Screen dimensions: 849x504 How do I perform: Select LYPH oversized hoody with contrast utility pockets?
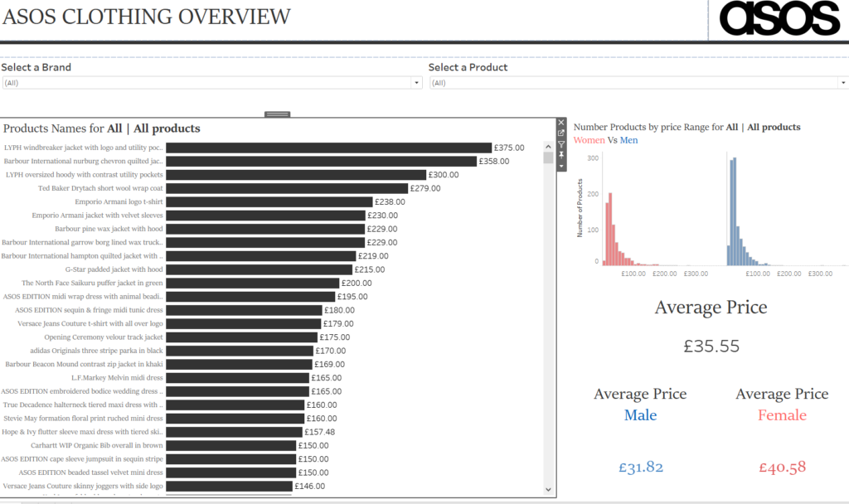pos(85,175)
